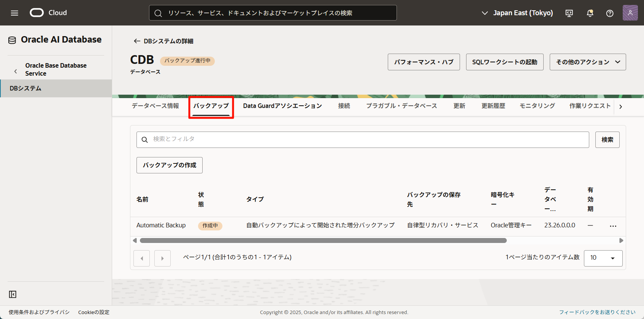Image resolution: width=644 pixels, height=319 pixels.
Task: Click the 名前 column header
Action: click(143, 199)
